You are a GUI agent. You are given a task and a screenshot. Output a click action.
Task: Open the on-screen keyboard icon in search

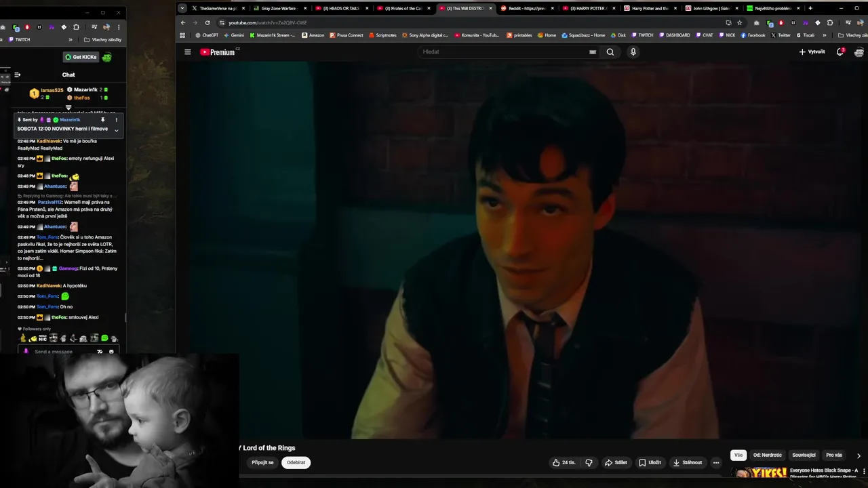[593, 52]
